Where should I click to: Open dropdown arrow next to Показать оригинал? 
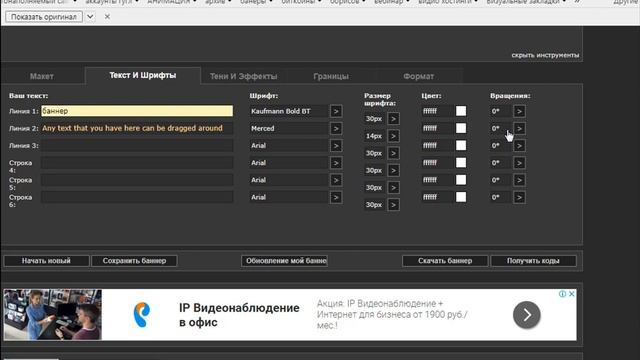[x=90, y=17]
